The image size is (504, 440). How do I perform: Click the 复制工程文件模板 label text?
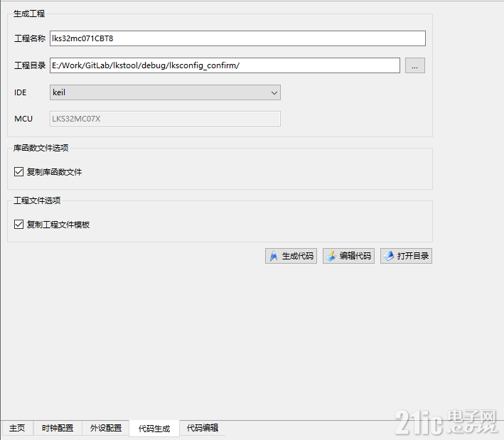pyautogui.click(x=58, y=225)
